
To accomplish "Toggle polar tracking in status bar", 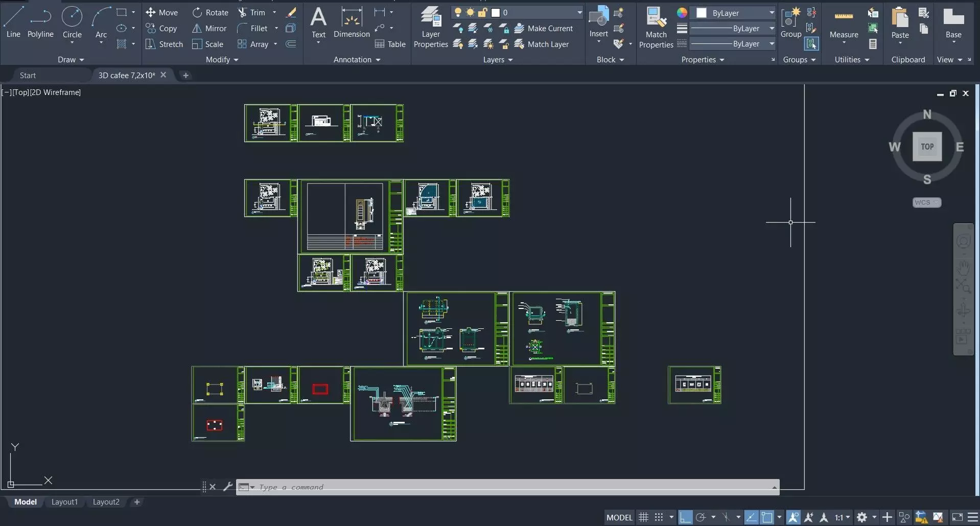I will 701,517.
